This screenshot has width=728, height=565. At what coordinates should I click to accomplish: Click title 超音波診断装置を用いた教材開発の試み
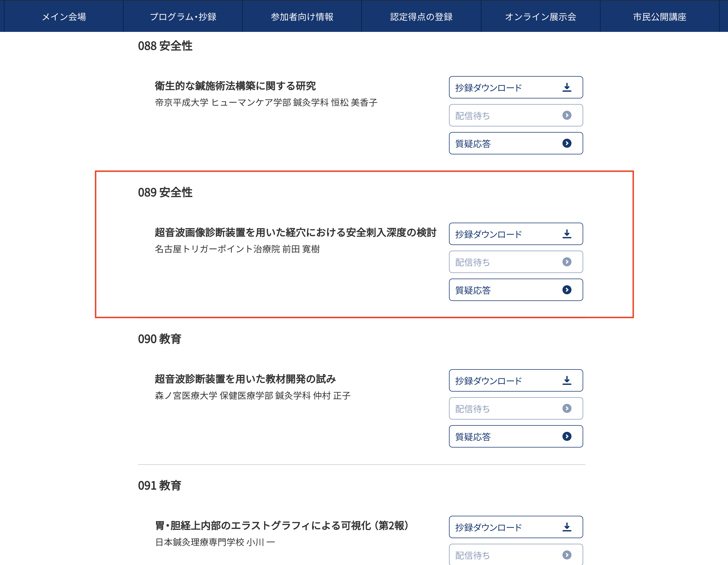[245, 379]
